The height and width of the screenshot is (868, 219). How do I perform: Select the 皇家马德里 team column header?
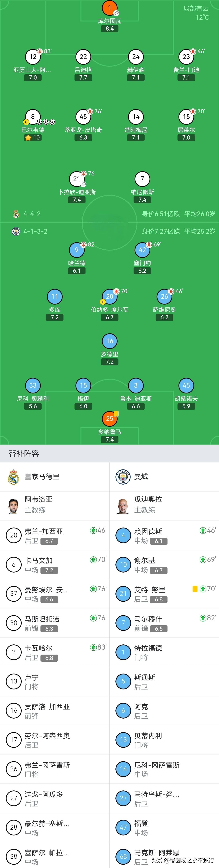pos(42,477)
